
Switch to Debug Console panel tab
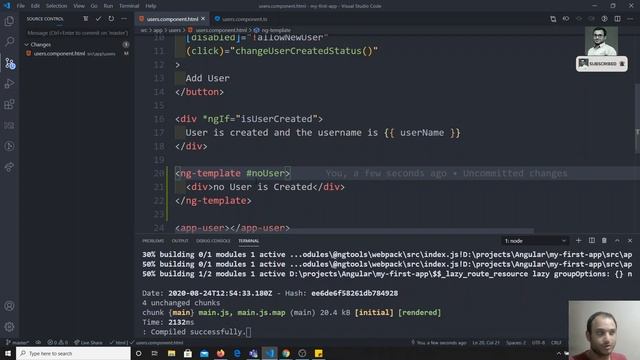coord(213,241)
